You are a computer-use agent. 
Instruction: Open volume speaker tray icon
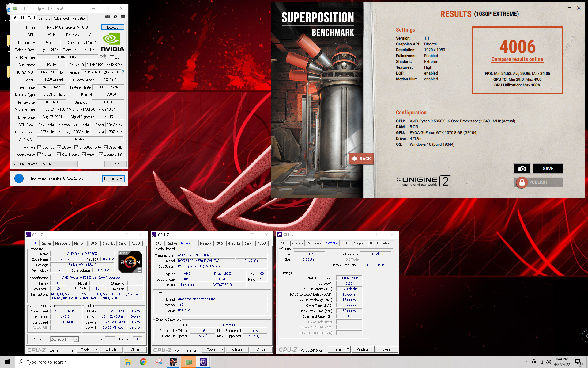point(548,362)
